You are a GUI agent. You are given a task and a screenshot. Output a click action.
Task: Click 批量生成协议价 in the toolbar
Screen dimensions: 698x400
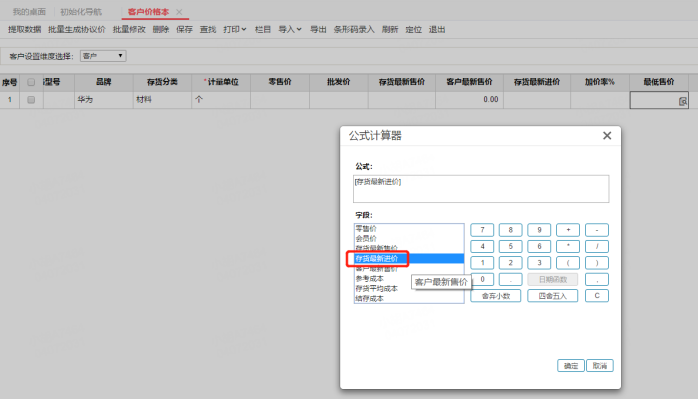[77, 29]
